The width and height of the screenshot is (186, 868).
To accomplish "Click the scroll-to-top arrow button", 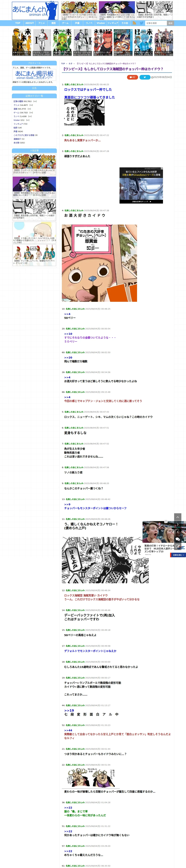I will (x=178, y=517).
